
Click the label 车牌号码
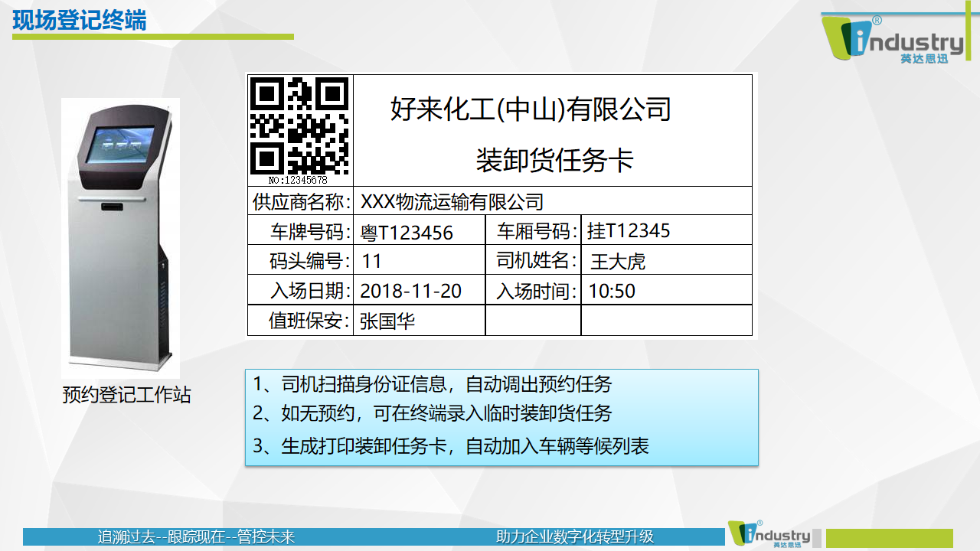310,231
